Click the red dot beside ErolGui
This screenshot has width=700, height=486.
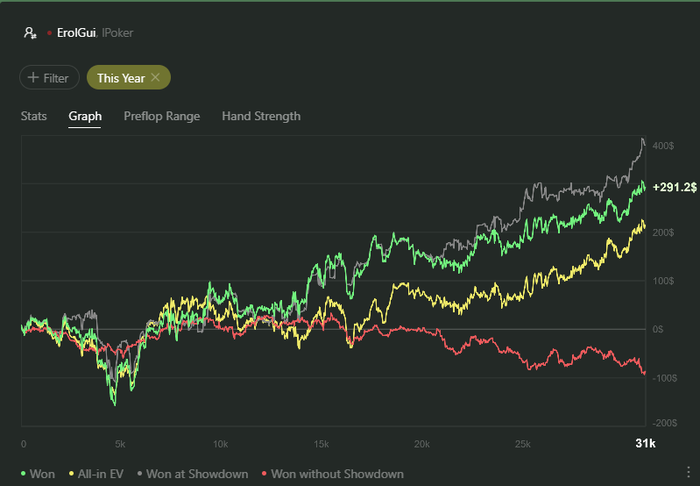49,33
